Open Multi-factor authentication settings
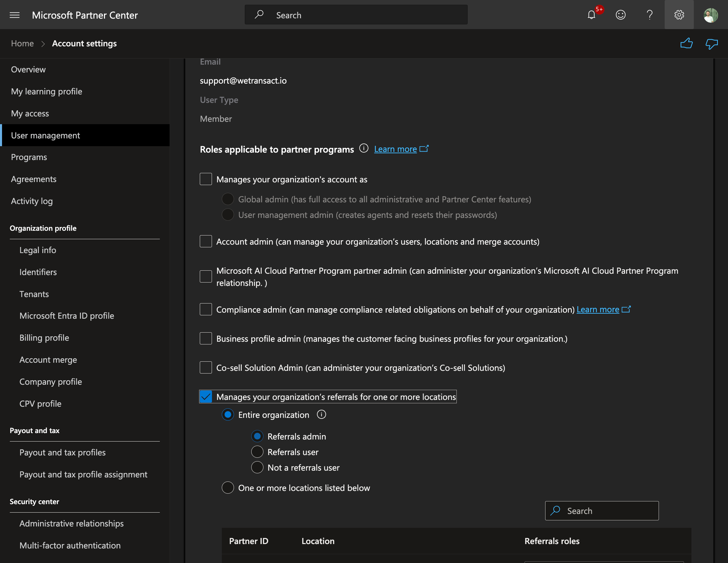The image size is (728, 563). pos(70,545)
